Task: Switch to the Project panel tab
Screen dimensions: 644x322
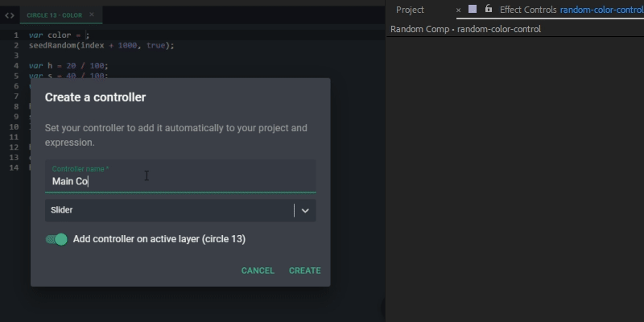Action: pyautogui.click(x=410, y=10)
